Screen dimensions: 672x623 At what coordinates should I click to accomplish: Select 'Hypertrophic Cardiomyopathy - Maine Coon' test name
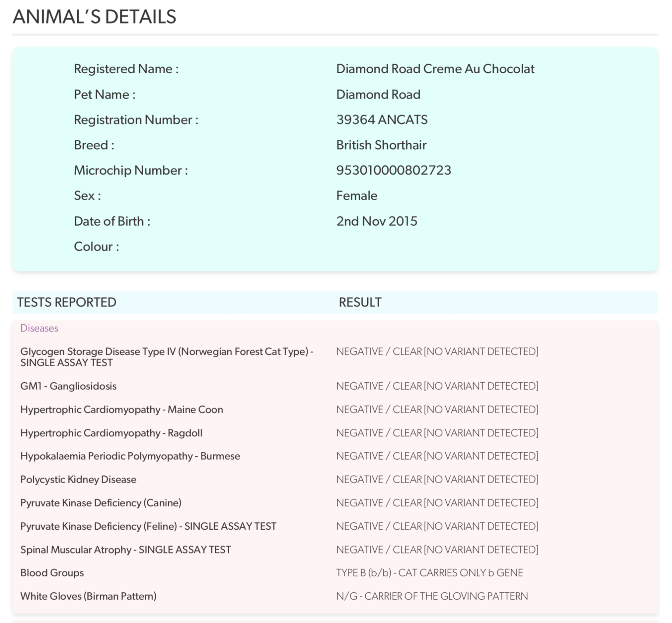122,410
